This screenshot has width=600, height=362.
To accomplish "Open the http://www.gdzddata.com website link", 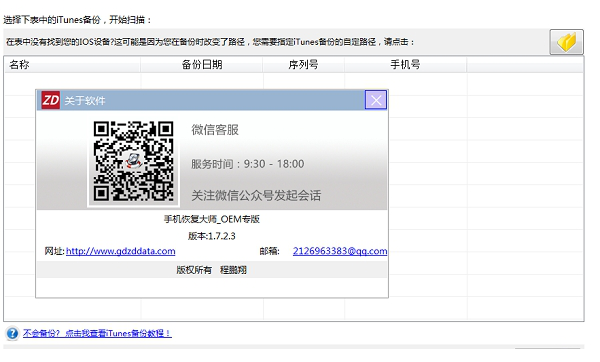I will click(x=121, y=251).
